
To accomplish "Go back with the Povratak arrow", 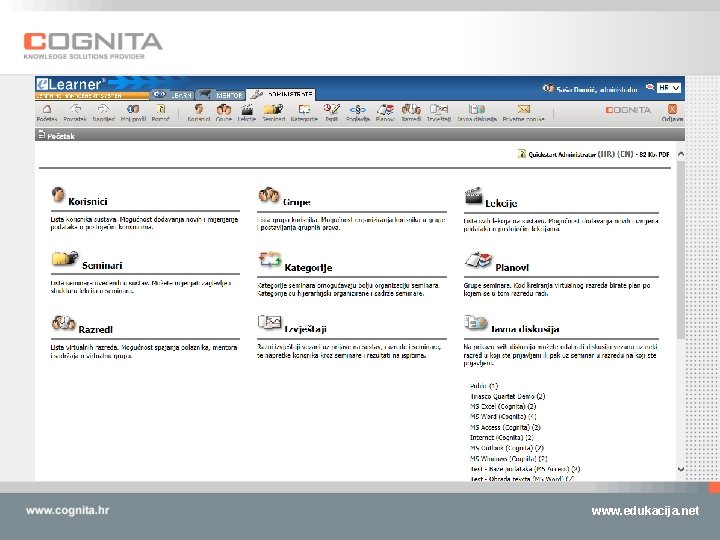I will [75, 109].
